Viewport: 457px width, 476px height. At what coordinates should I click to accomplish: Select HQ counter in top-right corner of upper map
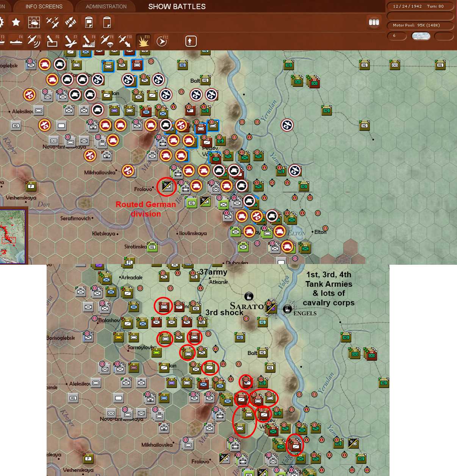click(440, 65)
